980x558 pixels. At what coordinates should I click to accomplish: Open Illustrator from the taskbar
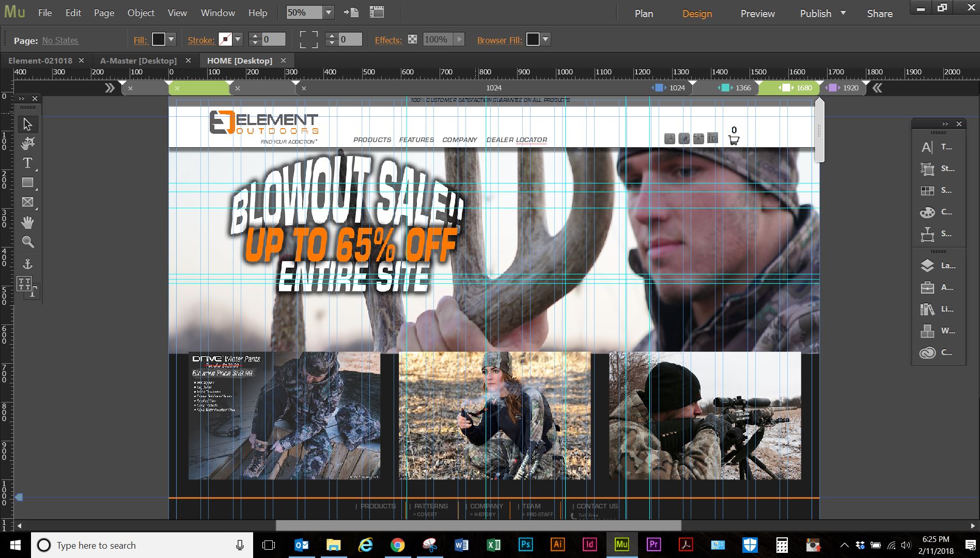coord(557,545)
